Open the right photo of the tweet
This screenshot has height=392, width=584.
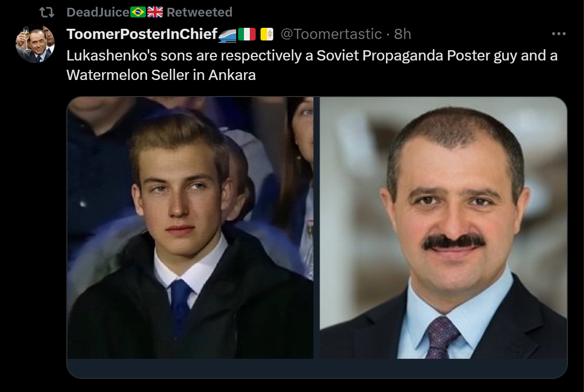pyautogui.click(x=443, y=227)
